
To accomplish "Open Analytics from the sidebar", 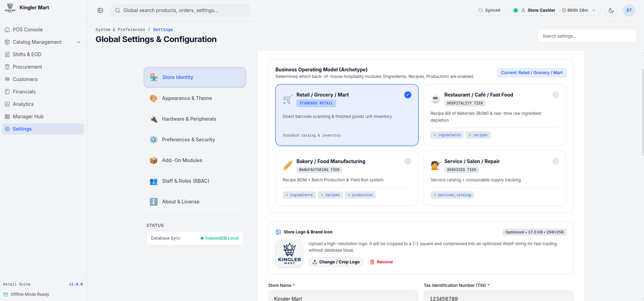I will (x=43, y=104).
